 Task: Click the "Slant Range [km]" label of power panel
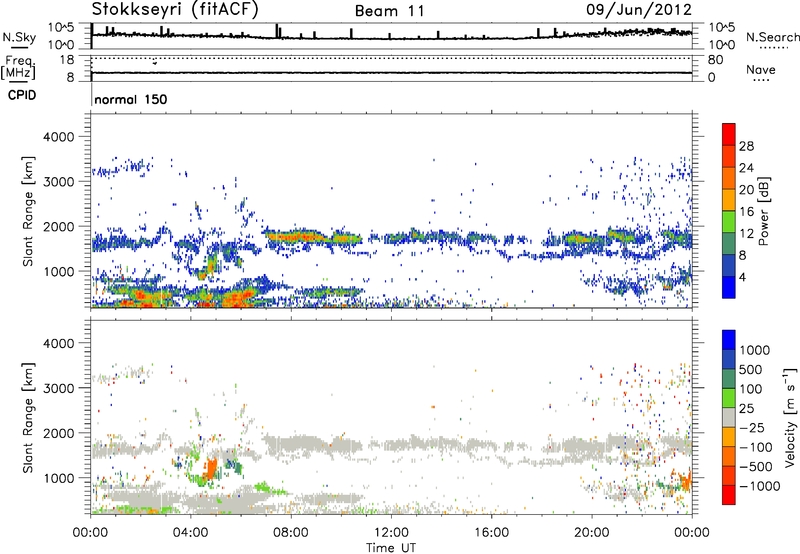pyautogui.click(x=28, y=211)
